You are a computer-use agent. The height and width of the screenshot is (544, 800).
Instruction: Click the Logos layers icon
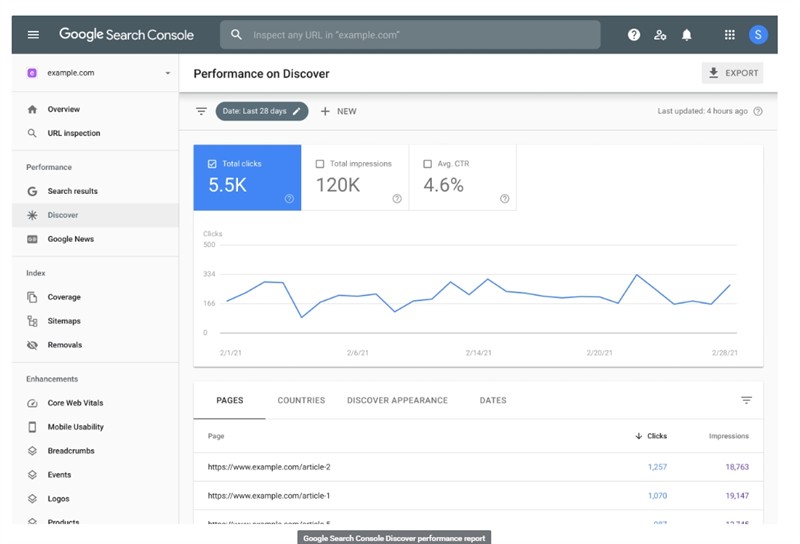tap(32, 499)
